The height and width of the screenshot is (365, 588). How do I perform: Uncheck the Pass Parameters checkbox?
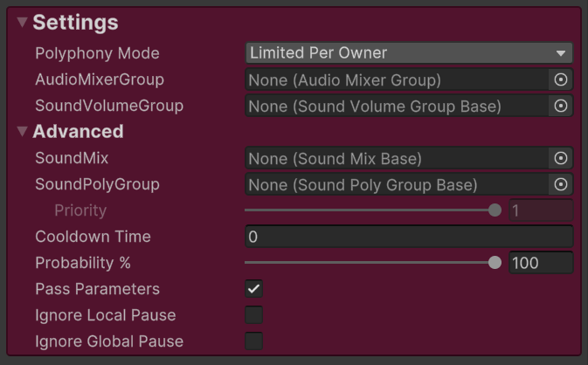[254, 289]
